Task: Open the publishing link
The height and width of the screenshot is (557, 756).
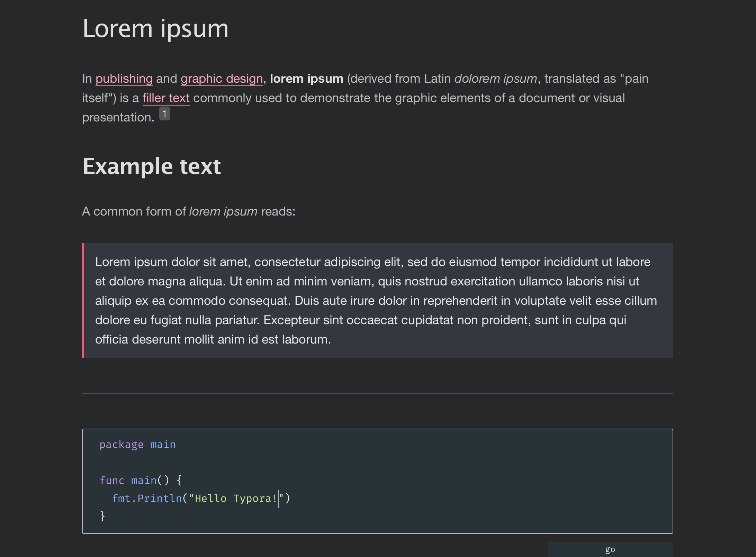Action: point(124,79)
